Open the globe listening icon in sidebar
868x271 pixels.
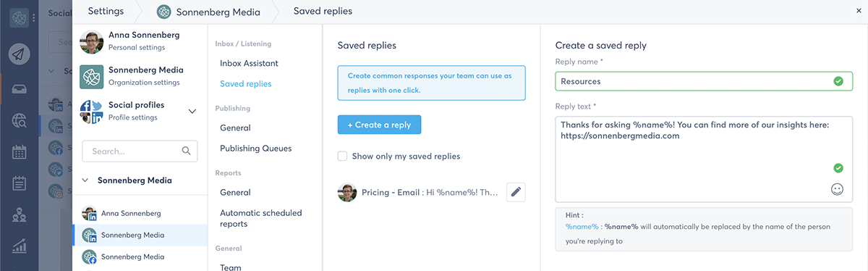20,121
